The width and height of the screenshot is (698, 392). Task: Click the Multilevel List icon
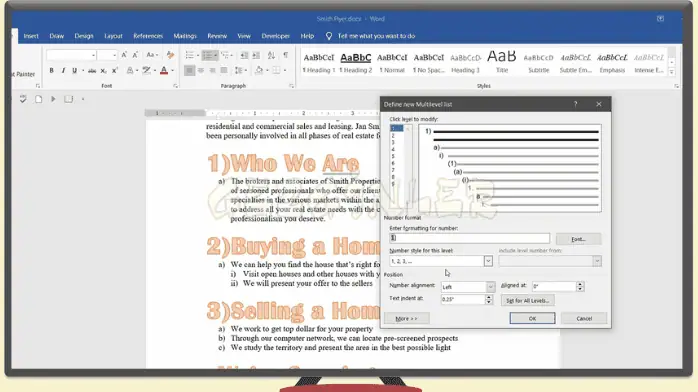pyautogui.click(x=225, y=55)
